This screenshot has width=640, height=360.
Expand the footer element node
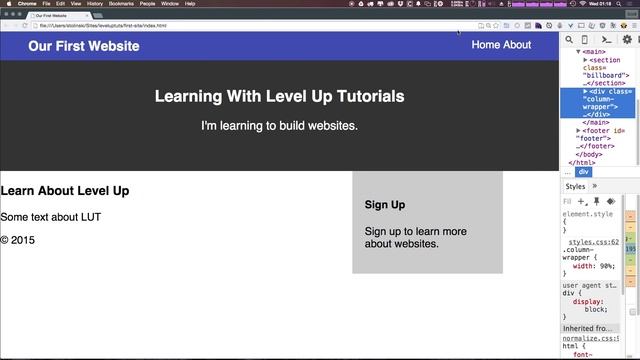(578, 131)
